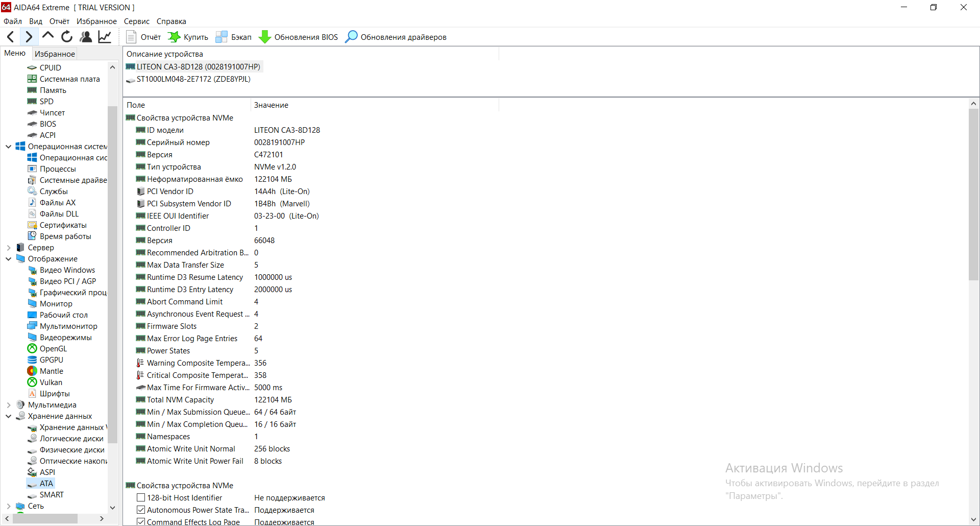
Task: Click the Описание устройства column header
Action: coord(311,54)
